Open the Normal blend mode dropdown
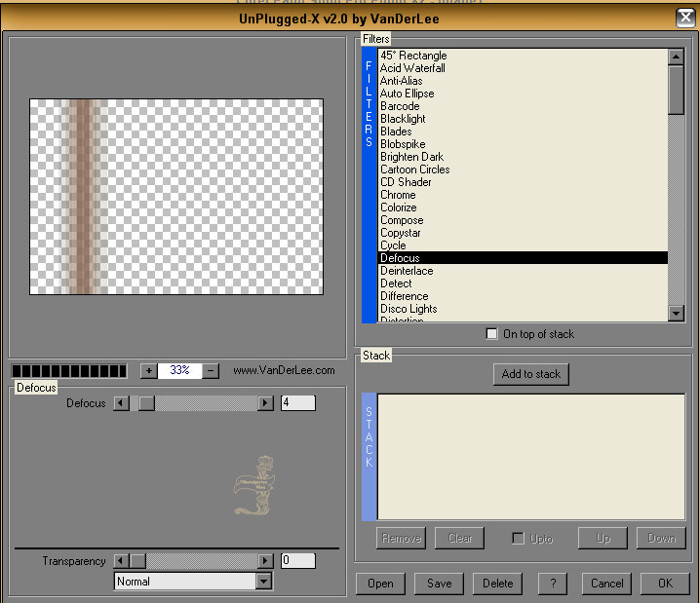 point(264,582)
